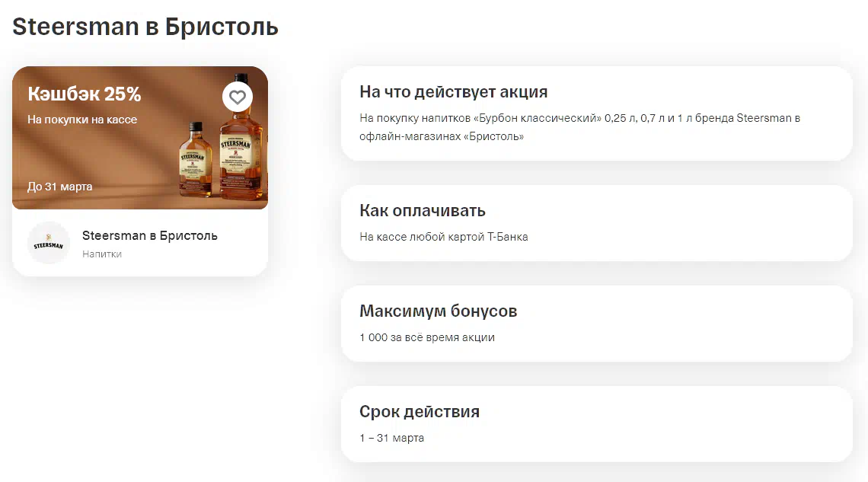Viewport: 868px width, 482px height.
Task: Select the '1 000 за всё время акции' value
Action: 427,337
